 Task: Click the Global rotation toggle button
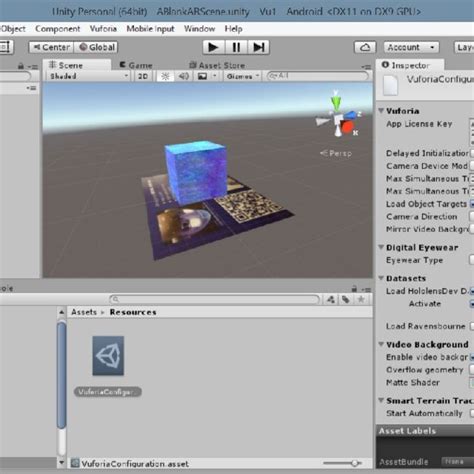click(x=96, y=47)
